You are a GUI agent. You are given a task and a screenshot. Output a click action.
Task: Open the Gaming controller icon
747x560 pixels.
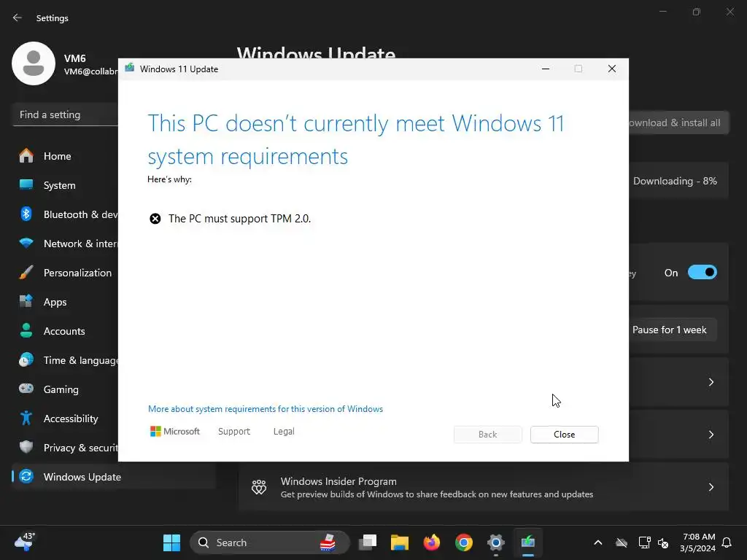(x=26, y=389)
